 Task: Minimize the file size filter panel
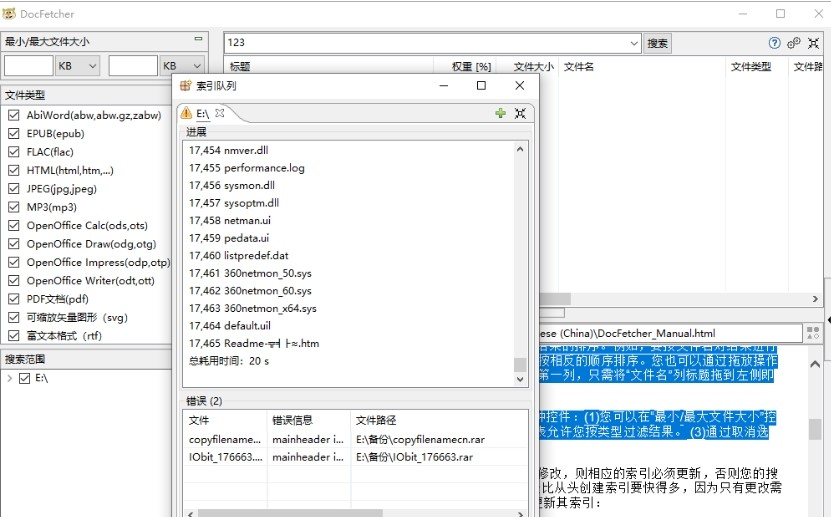200,41
